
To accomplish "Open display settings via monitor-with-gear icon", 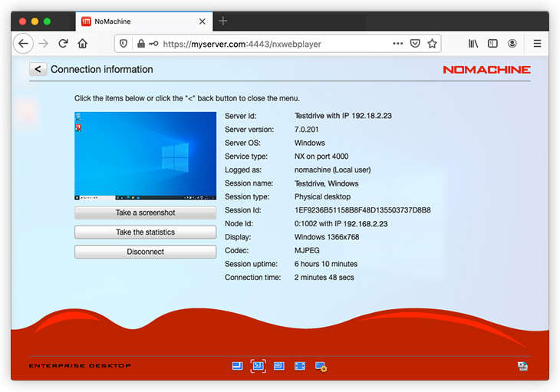I will (321, 367).
